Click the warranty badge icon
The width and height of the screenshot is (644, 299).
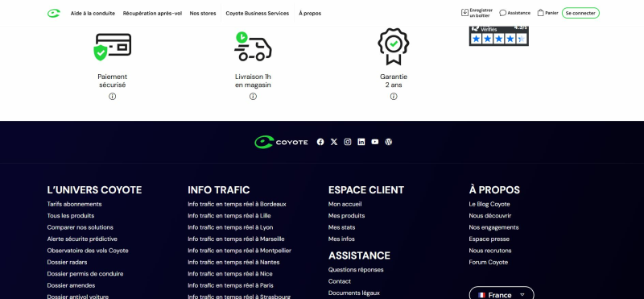click(x=394, y=47)
